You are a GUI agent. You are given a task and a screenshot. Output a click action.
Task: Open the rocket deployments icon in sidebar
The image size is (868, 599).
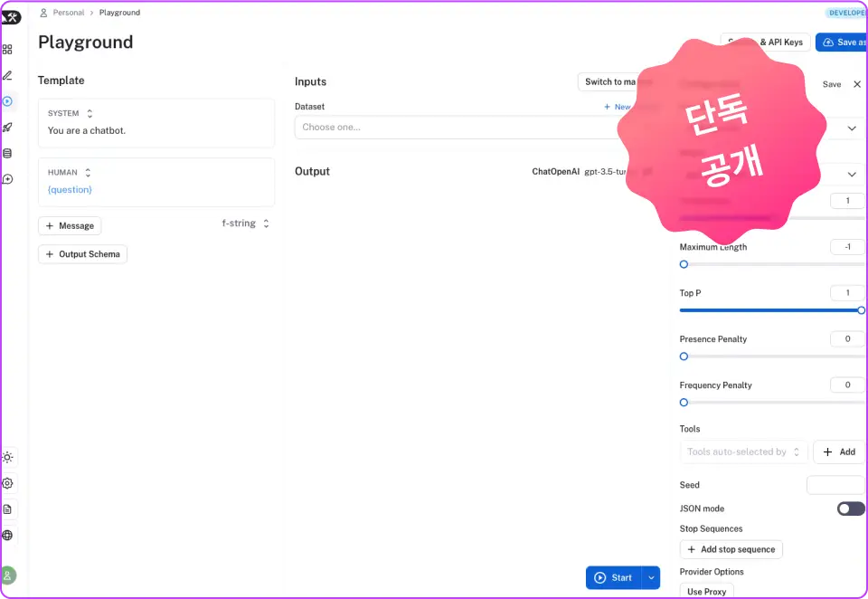(7, 128)
